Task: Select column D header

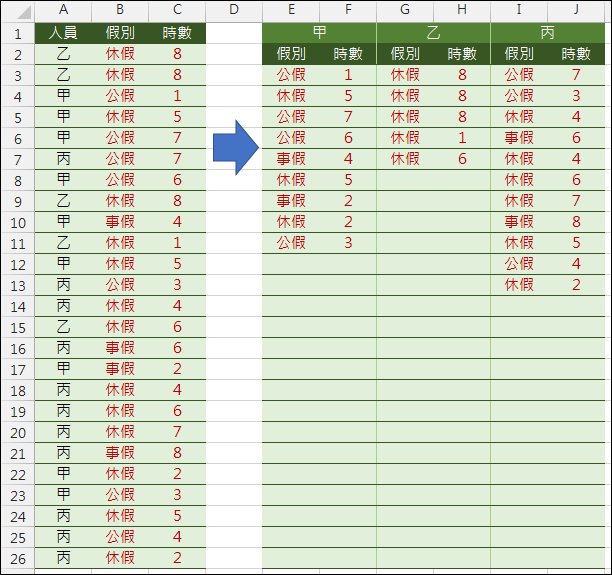Action: tap(234, 10)
